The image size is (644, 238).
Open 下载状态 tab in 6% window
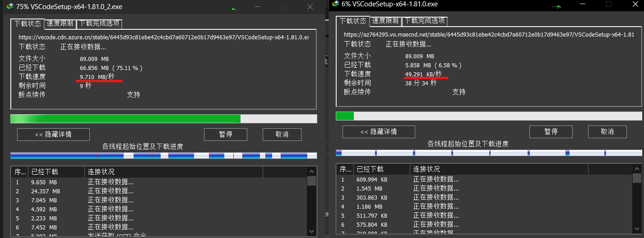pyautogui.click(x=353, y=21)
